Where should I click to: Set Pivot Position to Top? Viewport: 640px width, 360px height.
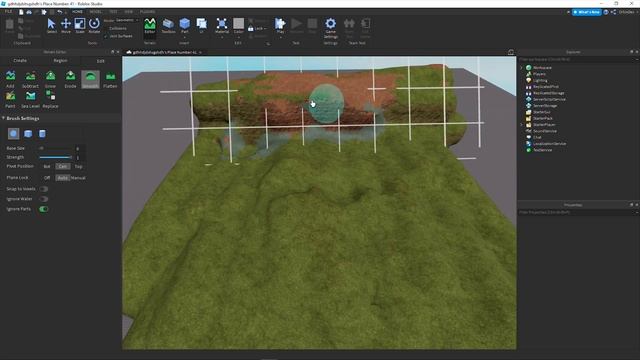coord(78,167)
